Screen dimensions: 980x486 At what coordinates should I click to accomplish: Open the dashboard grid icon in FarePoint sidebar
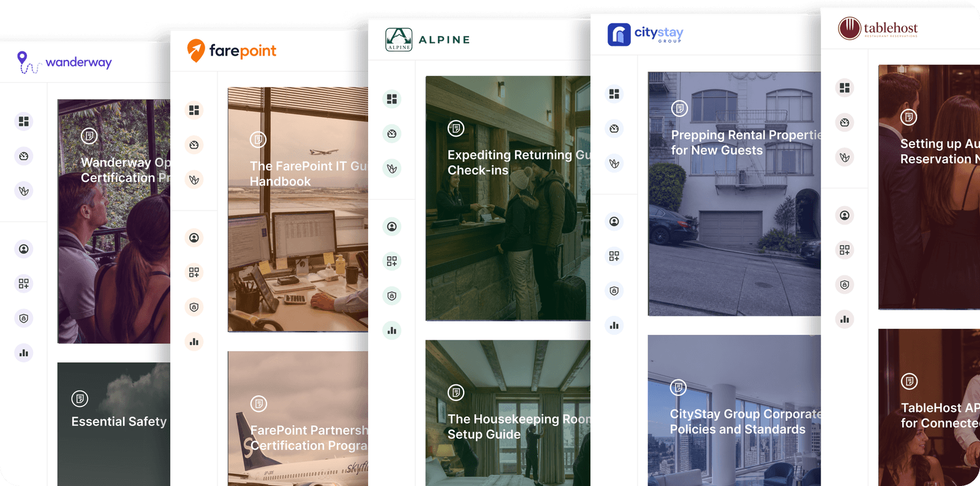[194, 110]
